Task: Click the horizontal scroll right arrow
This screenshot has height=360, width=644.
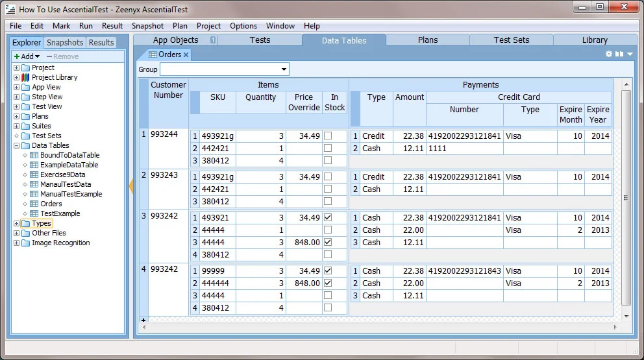Action: click(615, 327)
